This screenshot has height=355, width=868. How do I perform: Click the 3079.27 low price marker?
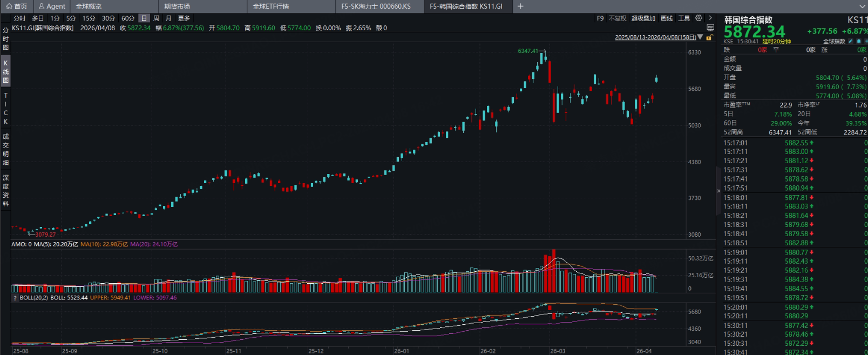(x=45, y=235)
